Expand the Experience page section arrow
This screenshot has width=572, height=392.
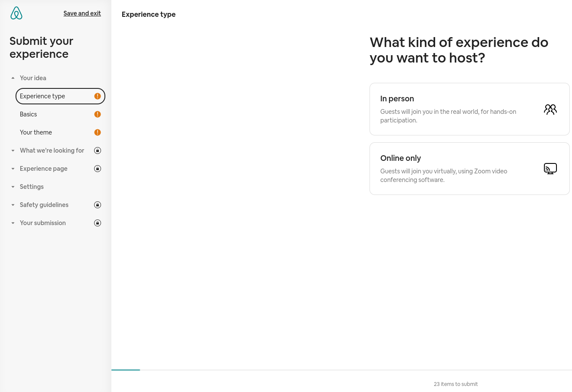click(13, 169)
